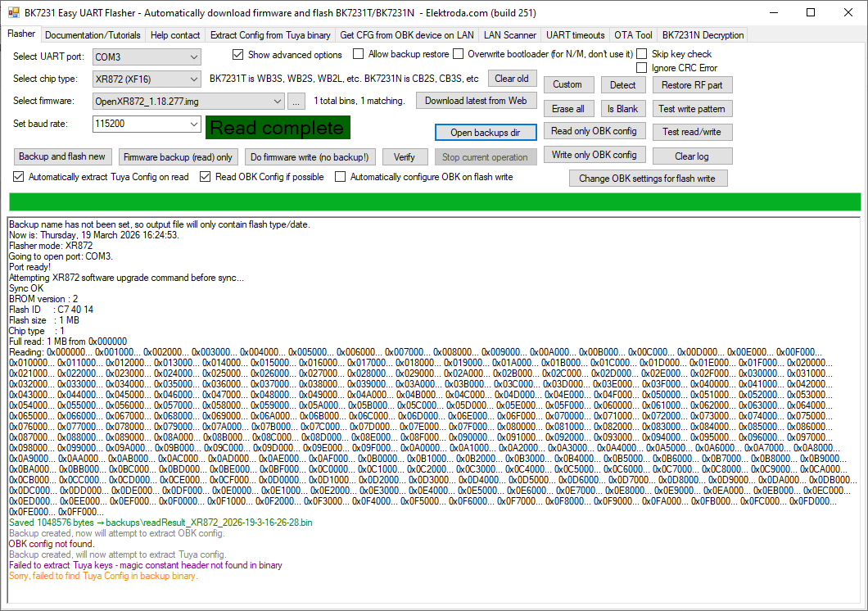The image size is (868, 611).
Task: Enable Skip key check checkbox
Action: 642,54
